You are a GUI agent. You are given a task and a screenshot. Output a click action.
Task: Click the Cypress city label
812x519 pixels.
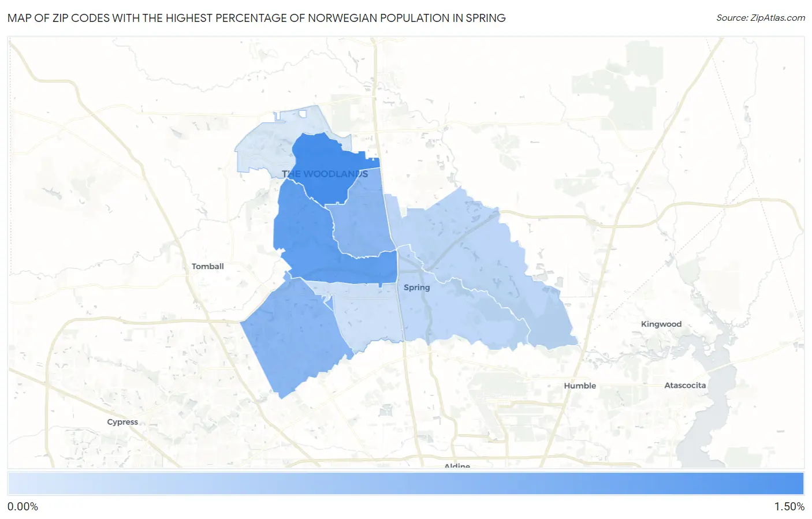(x=122, y=422)
